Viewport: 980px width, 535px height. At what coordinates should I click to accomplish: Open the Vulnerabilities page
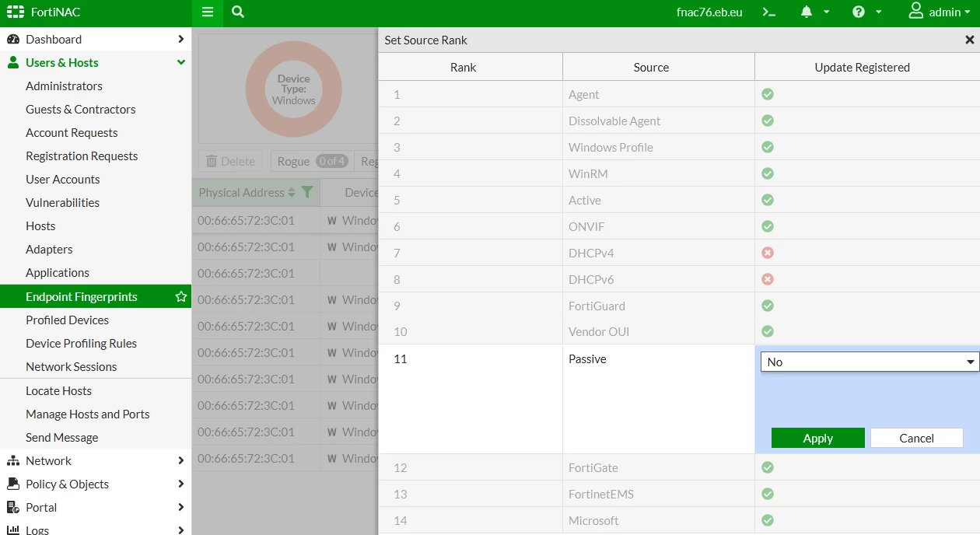(62, 202)
